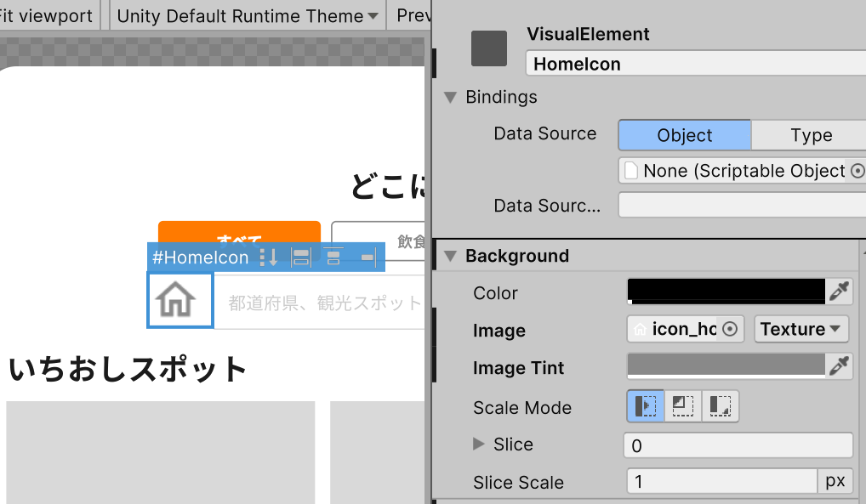Click the align-items icon on #HomeIcon header
This screenshot has height=504, width=866.
301,258
